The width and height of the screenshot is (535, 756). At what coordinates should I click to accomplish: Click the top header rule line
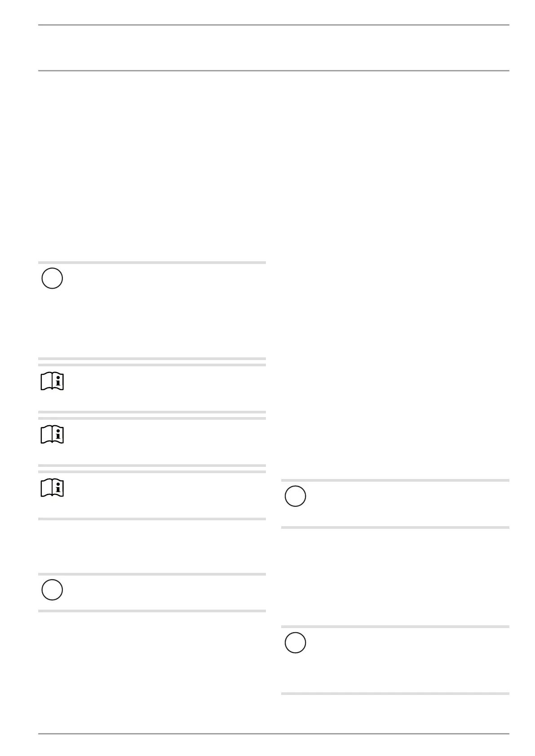273,25
